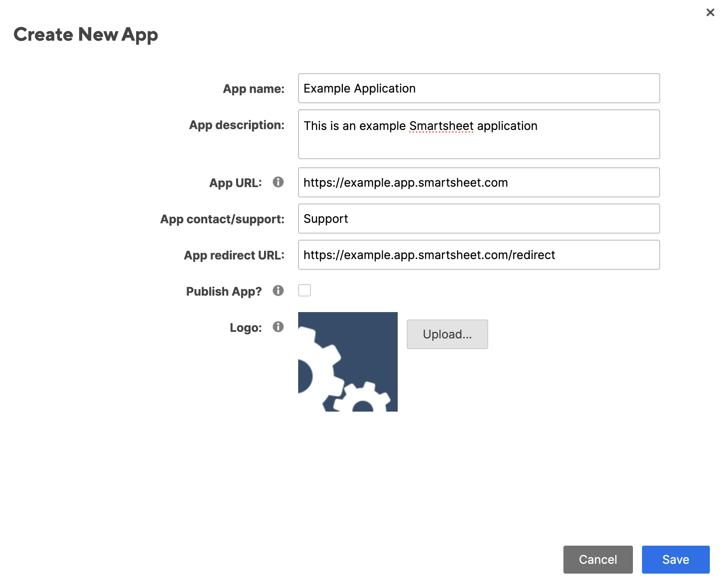This screenshot has height=588, width=723.
Task: Enable the Publish App checkbox
Action: pos(304,291)
